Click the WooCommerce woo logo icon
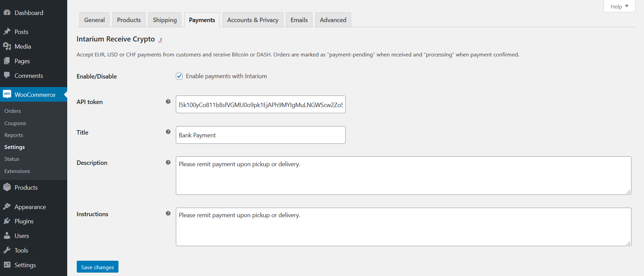 [7, 94]
